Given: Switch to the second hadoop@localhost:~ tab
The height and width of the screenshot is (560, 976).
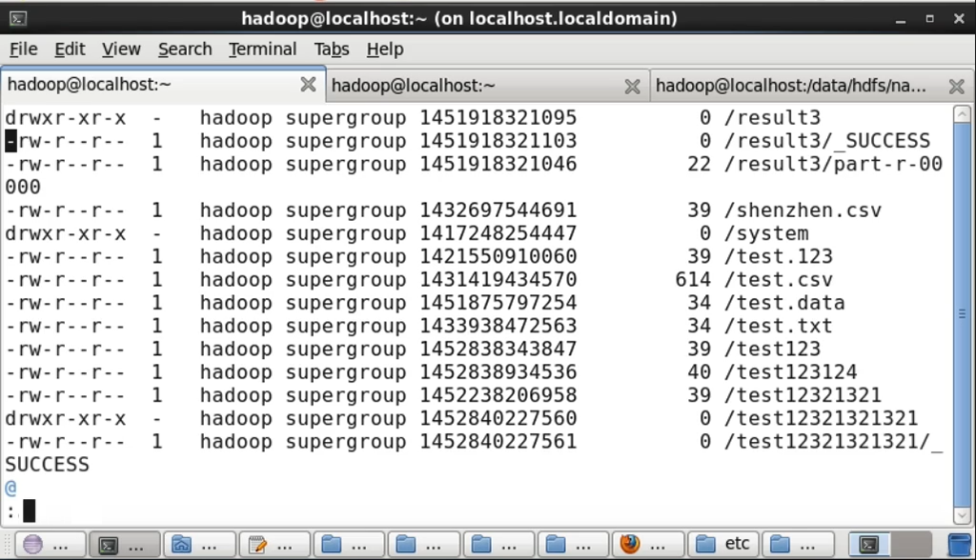Looking at the screenshot, I should coord(487,87).
